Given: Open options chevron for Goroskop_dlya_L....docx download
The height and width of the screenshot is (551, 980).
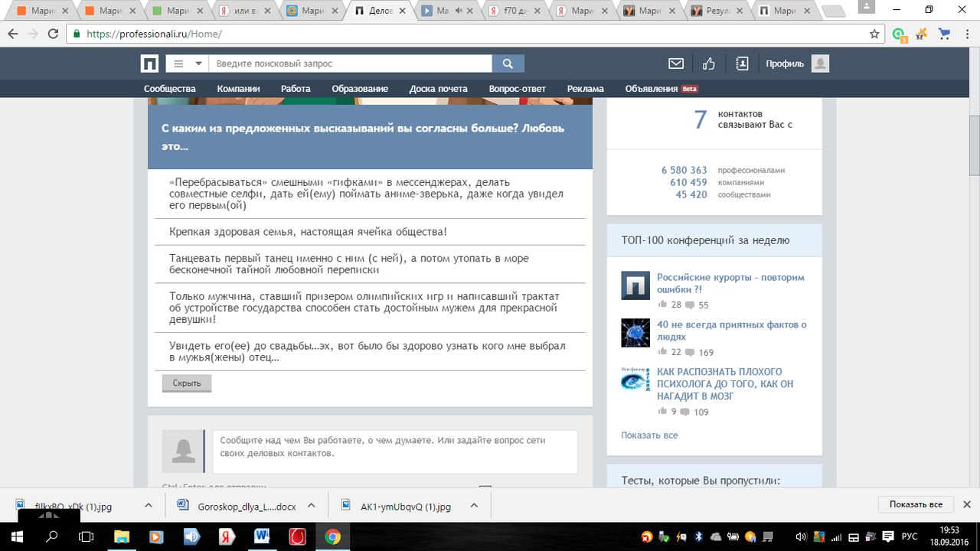Looking at the screenshot, I should pos(312,506).
